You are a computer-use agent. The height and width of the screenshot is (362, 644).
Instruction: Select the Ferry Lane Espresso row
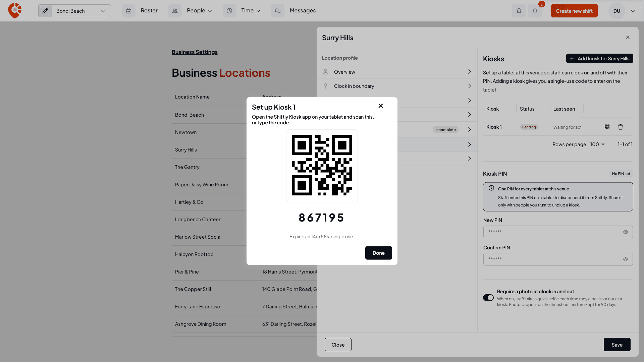pos(244,307)
